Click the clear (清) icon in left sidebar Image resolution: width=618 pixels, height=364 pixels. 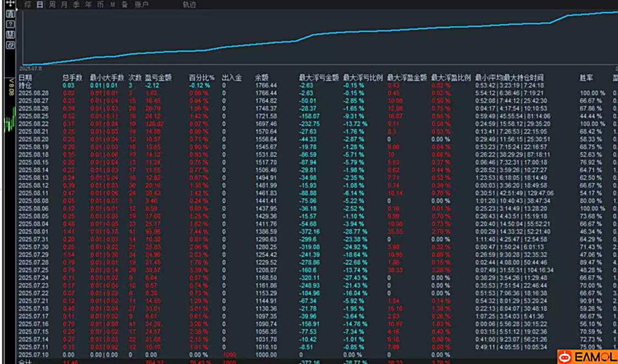click(x=10, y=14)
